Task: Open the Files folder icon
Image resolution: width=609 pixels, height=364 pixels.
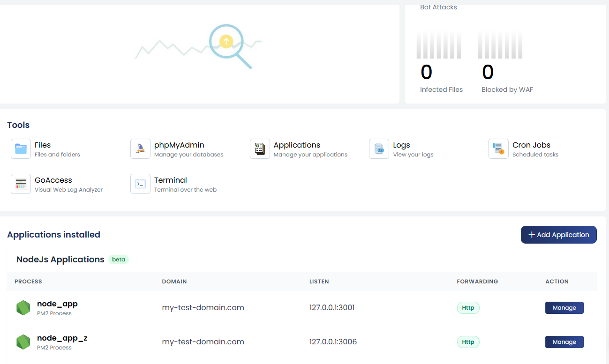Action: 21,149
